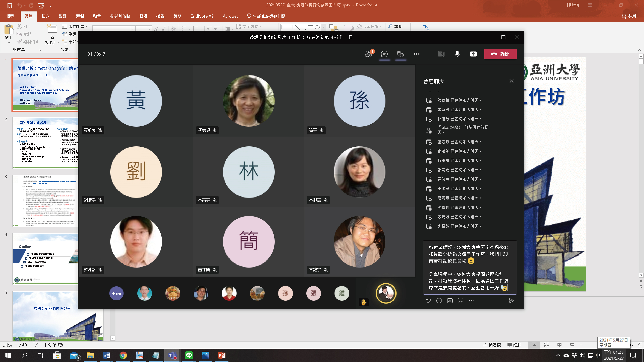Open share content tray in Teams
The width and height of the screenshot is (644, 362).
click(473, 54)
